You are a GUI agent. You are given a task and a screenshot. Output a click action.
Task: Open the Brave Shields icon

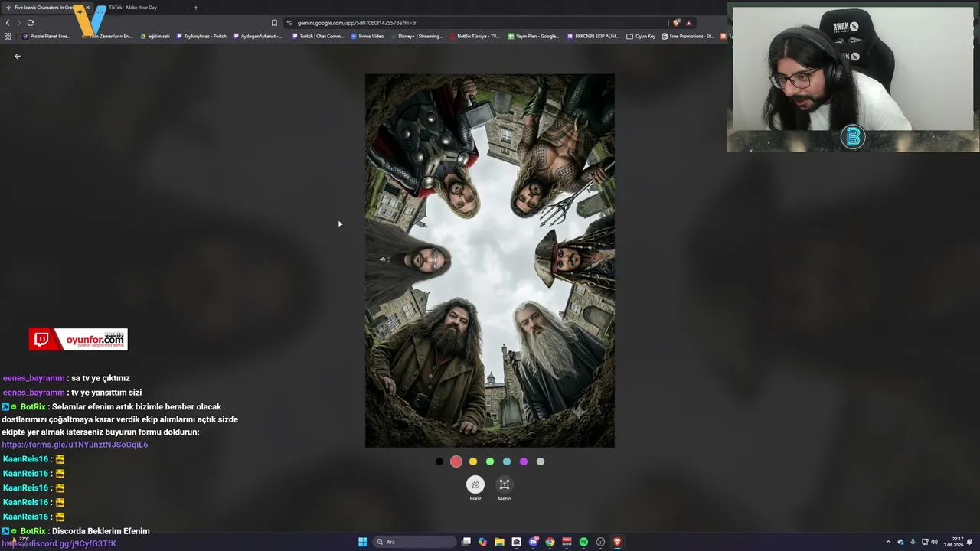(x=676, y=23)
